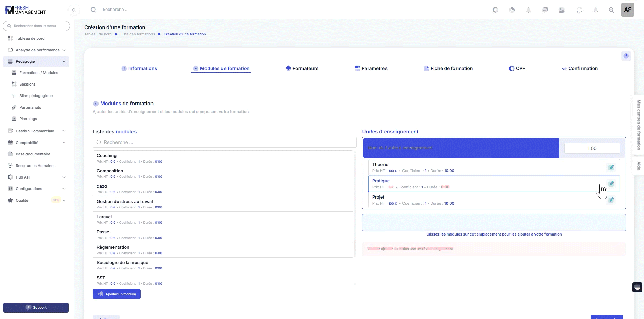Click the notifications bell icon
644x319 pixels.
click(528, 10)
